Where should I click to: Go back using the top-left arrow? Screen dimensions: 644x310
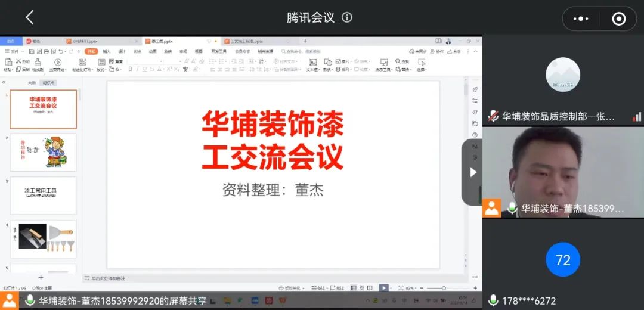[30, 18]
